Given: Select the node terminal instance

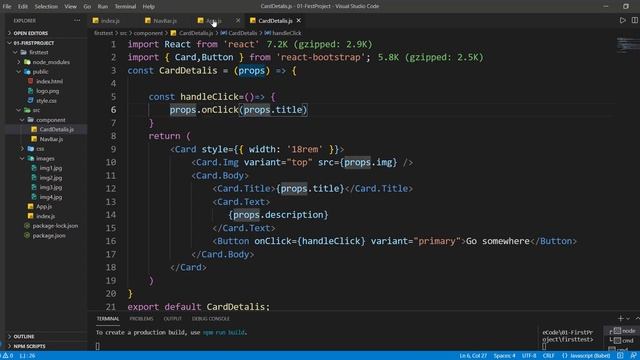Looking at the screenshot, I should pos(624,331).
